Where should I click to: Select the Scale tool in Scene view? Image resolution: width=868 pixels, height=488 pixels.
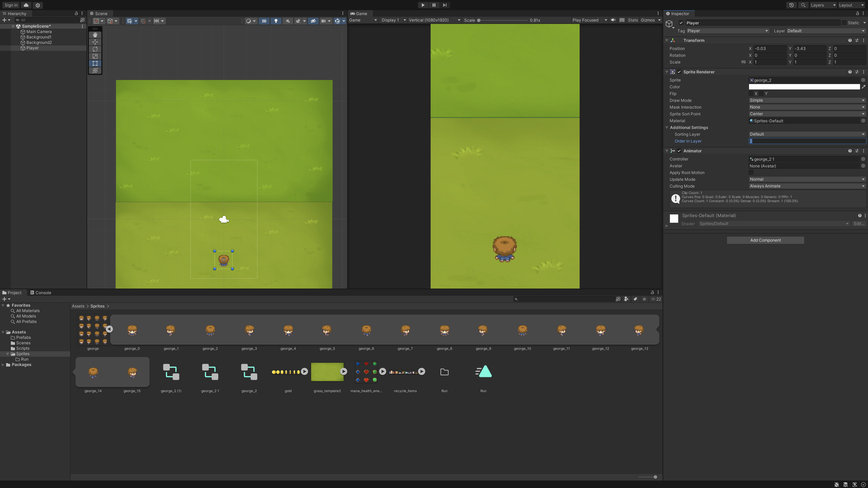tap(95, 56)
